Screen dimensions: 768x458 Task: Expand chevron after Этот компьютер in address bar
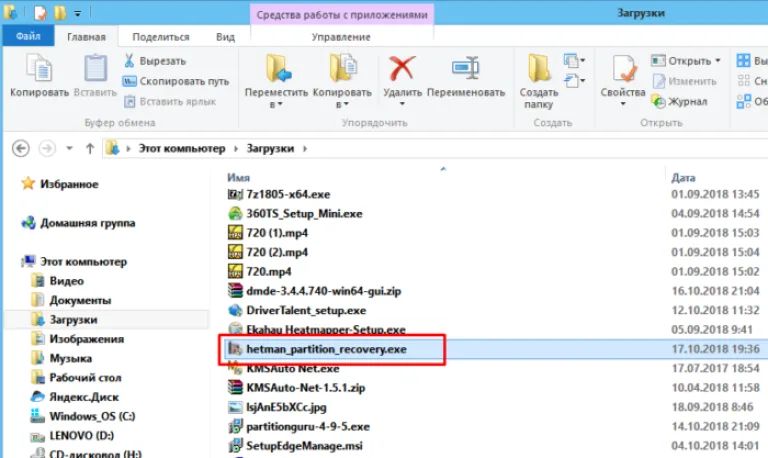236,148
